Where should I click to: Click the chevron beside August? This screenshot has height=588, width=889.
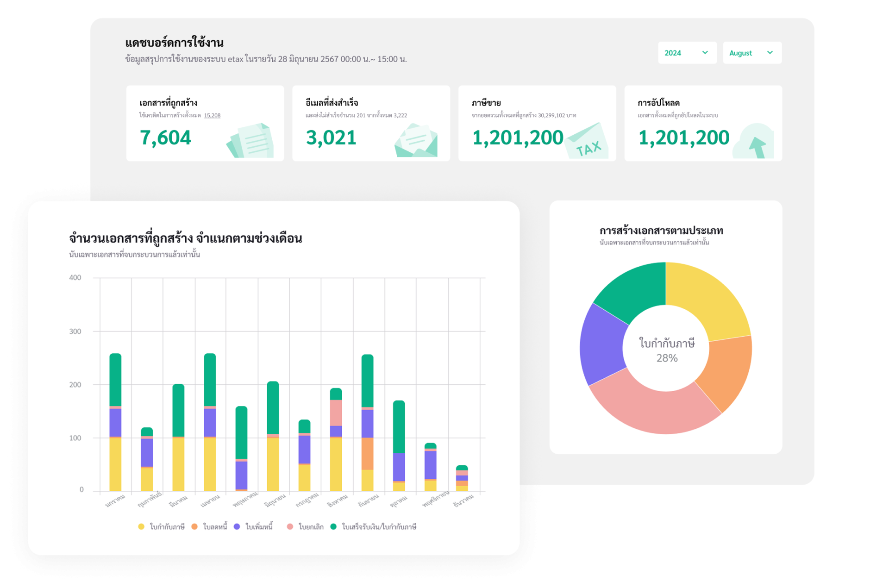[x=770, y=53]
